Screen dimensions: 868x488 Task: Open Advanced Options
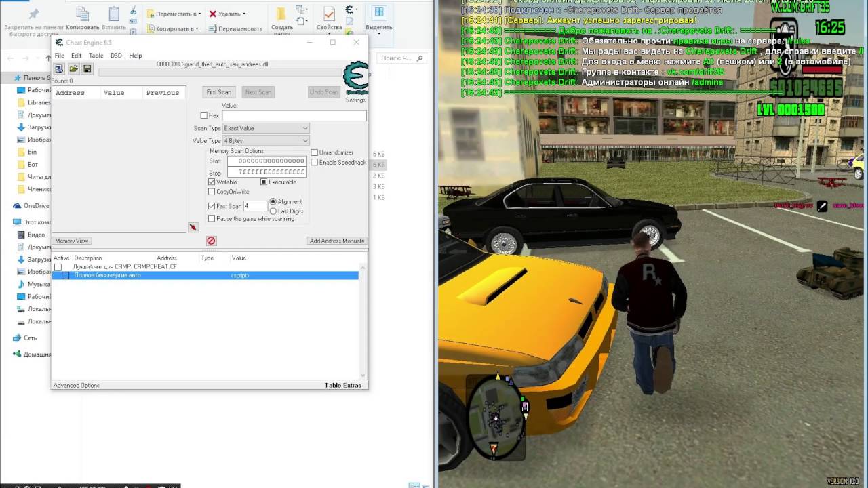(x=77, y=385)
